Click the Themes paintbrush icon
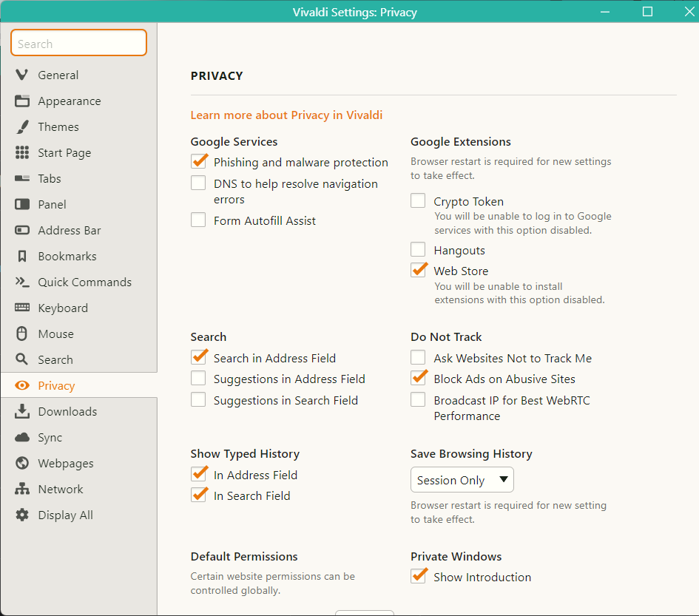 tap(22, 127)
